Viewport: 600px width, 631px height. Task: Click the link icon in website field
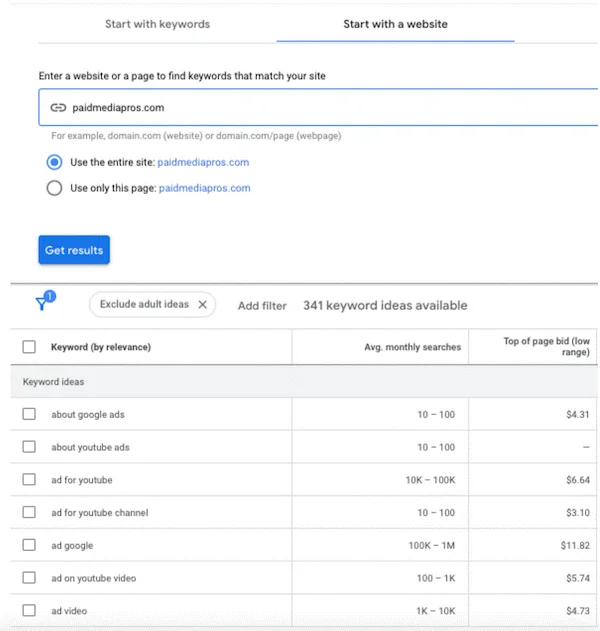(x=58, y=108)
